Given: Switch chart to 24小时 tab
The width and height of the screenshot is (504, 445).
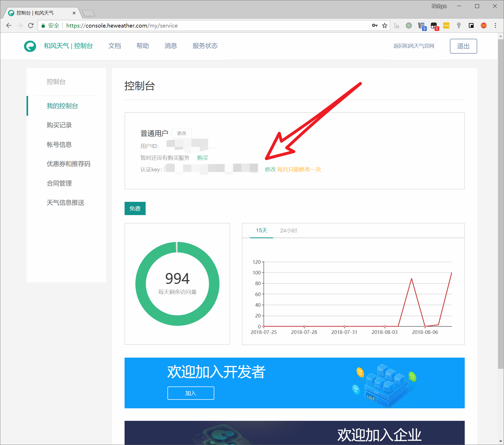Looking at the screenshot, I should coord(288,230).
